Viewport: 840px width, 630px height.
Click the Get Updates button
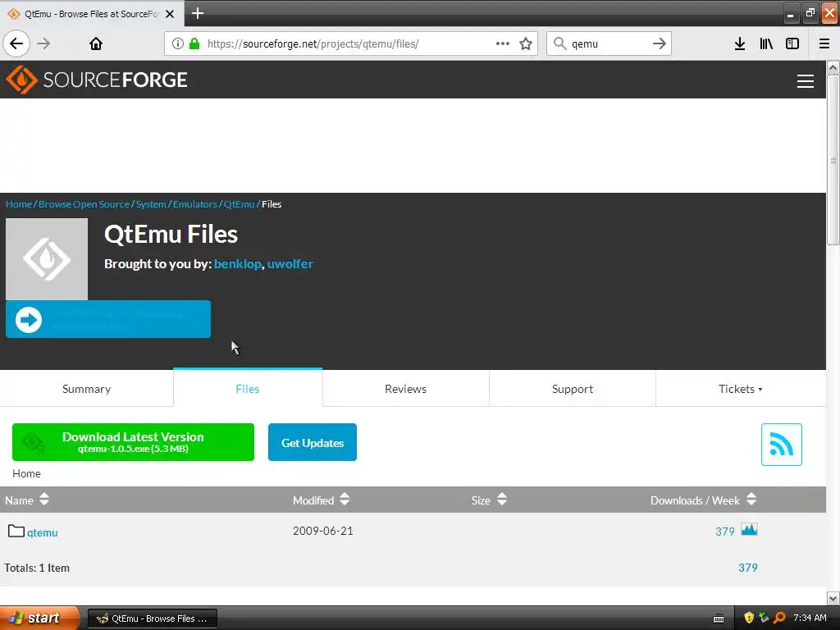pyautogui.click(x=313, y=442)
